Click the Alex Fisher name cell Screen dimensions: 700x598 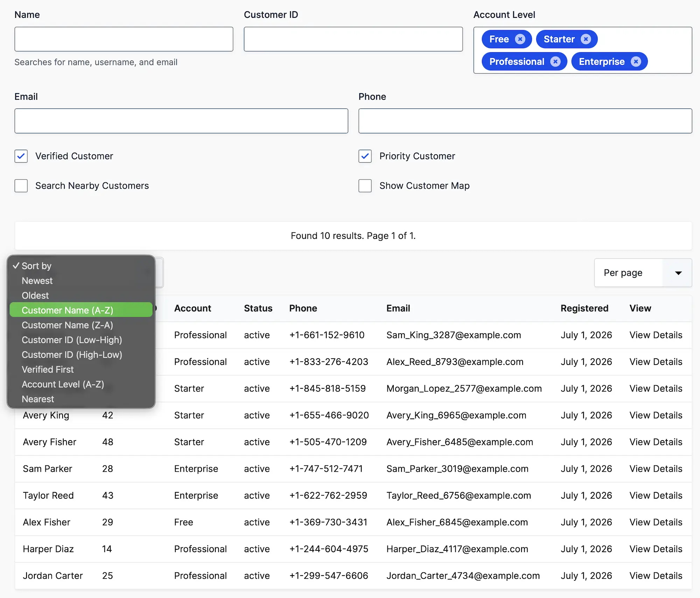point(47,522)
